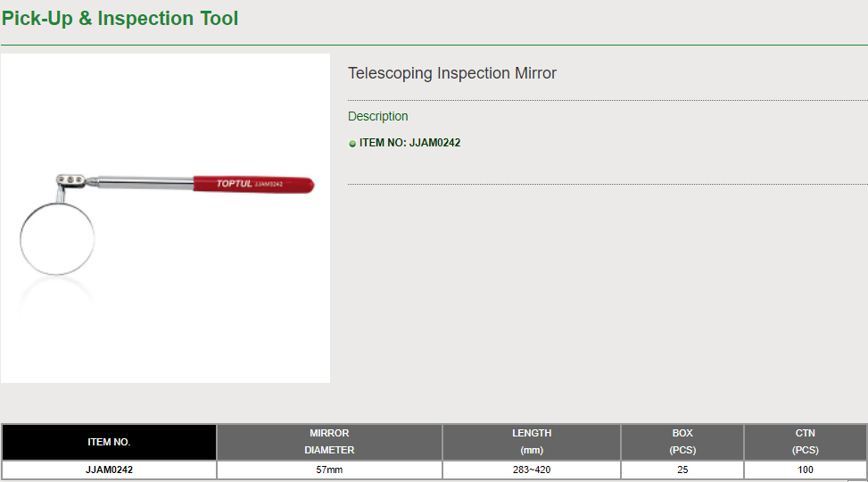Screen dimensions: 868x482
Task: Click the silver telescoping shaft in photo
Action: [143, 182]
